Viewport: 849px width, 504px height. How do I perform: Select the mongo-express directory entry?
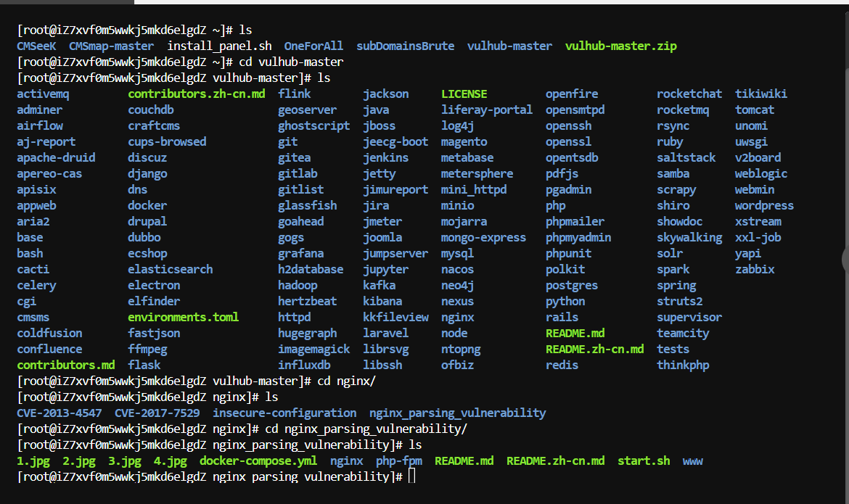tap(483, 238)
